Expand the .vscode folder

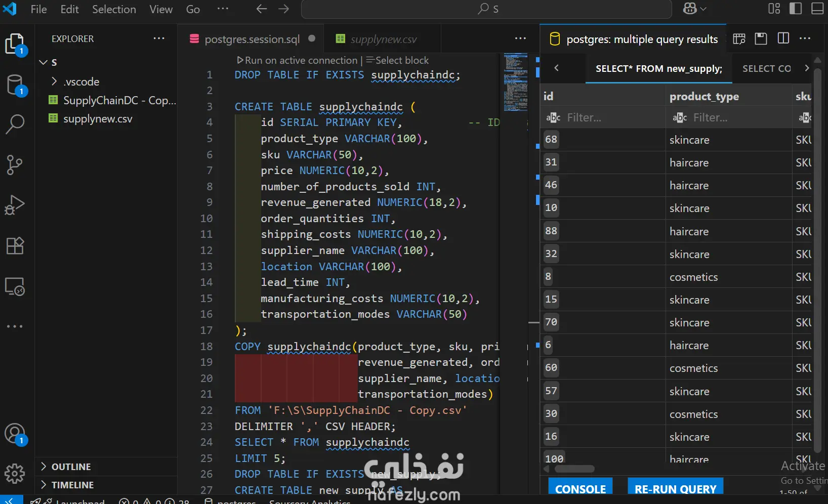(54, 81)
